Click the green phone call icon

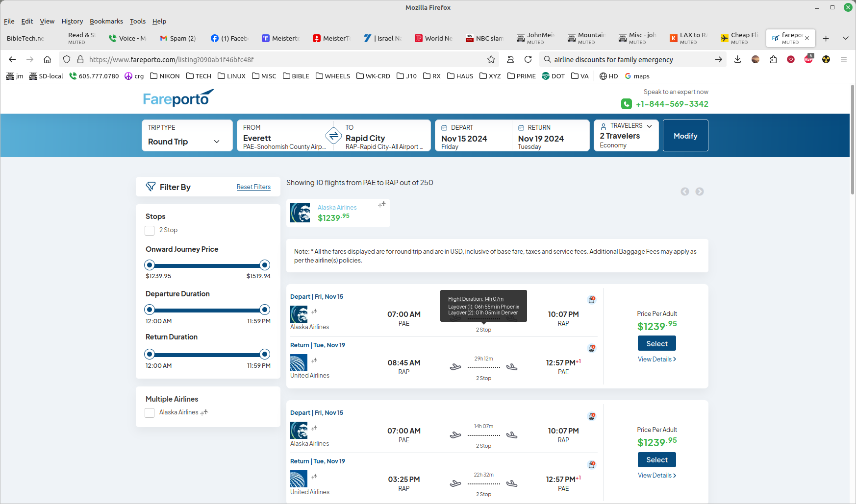(x=626, y=104)
